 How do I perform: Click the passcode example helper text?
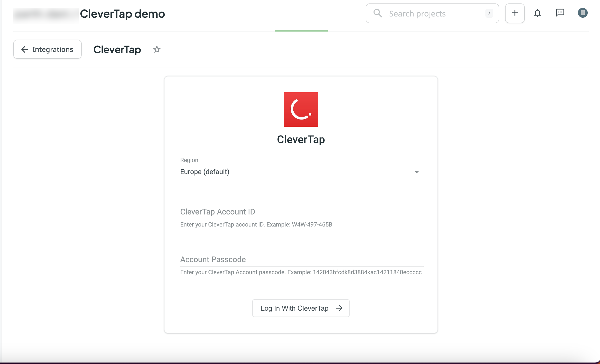301,272
